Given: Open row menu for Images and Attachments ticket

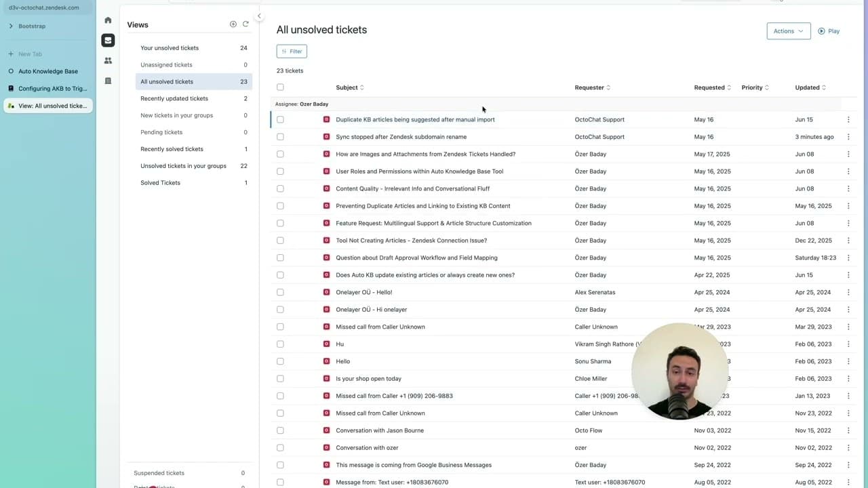Looking at the screenshot, I should coord(848,154).
